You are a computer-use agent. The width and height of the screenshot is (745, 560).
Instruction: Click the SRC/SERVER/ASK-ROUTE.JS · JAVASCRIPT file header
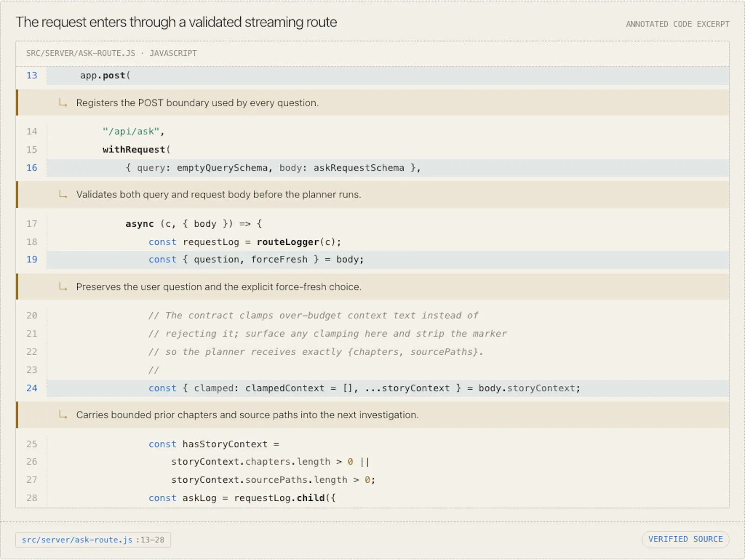[111, 53]
